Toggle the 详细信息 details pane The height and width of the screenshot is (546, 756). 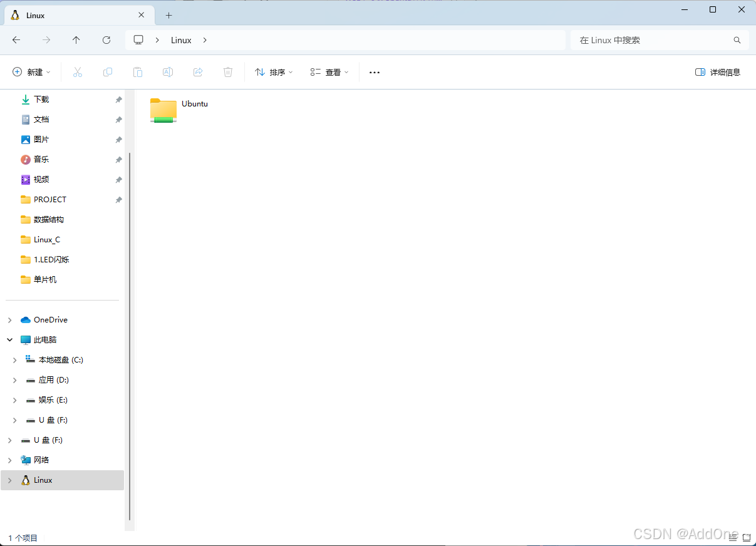(718, 72)
